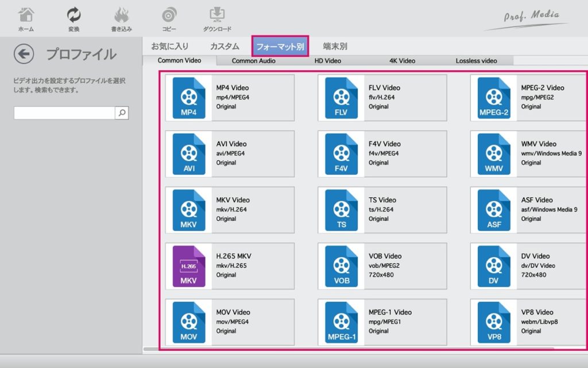The image size is (588, 368).
Task: Click the horizontal scrollbar under the format grid
Action: click(349, 349)
